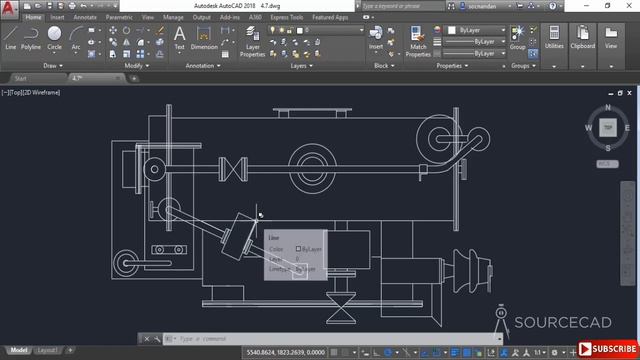This screenshot has width=640, height=360.
Task: Click the Plot (print) icon in quick access toolbar
Action: 72,6
